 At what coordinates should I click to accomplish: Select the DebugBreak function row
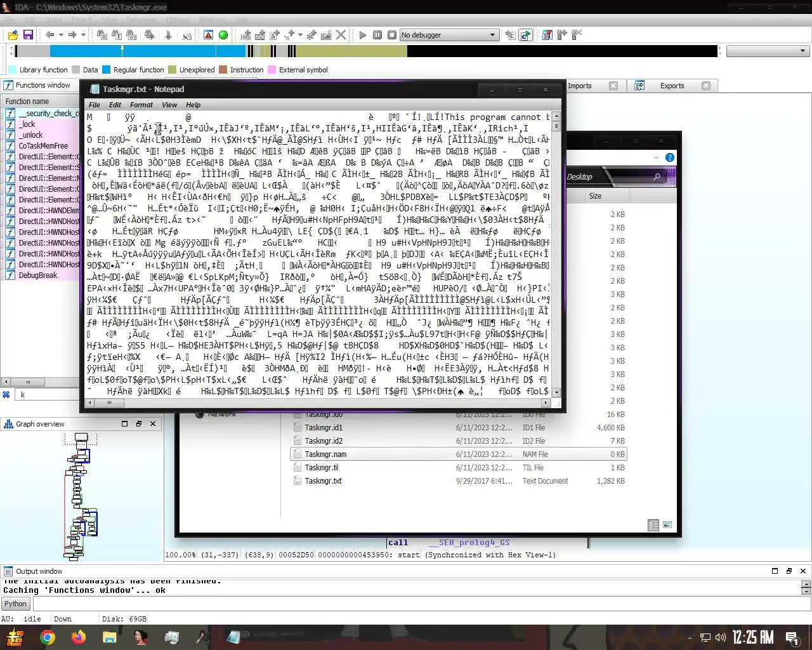(x=41, y=275)
